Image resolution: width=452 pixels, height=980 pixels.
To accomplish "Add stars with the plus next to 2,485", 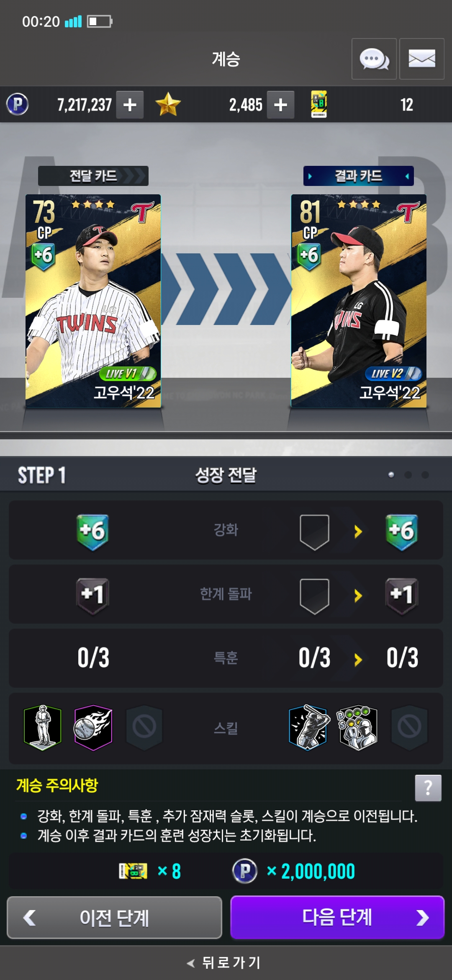I will tap(280, 105).
